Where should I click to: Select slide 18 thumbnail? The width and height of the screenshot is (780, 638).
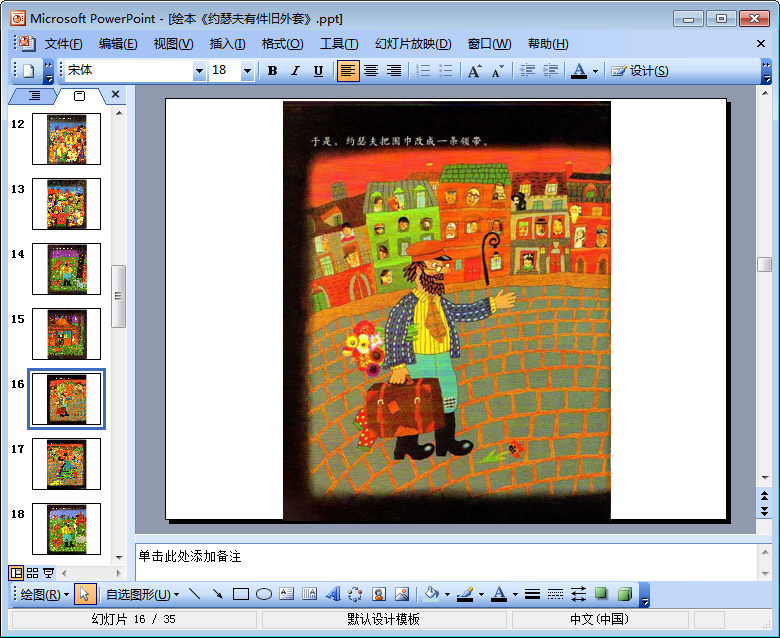tap(66, 529)
